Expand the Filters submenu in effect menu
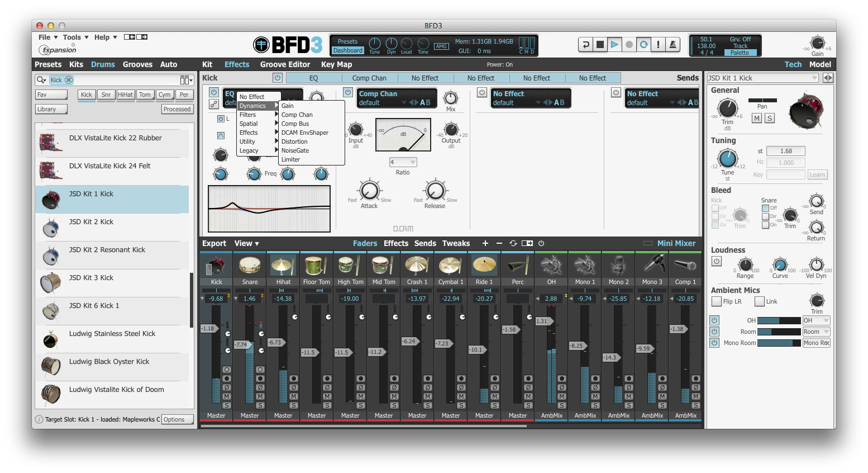The width and height of the screenshot is (868, 473). [x=258, y=115]
